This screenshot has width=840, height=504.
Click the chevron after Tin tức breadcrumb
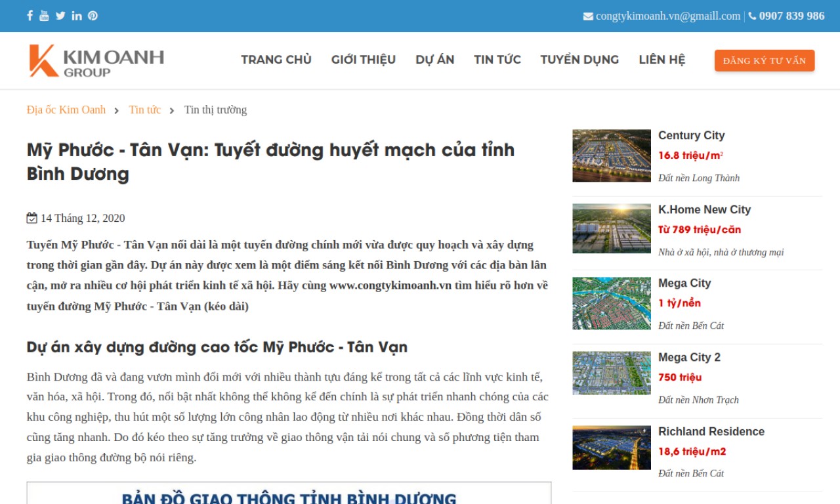click(x=171, y=110)
